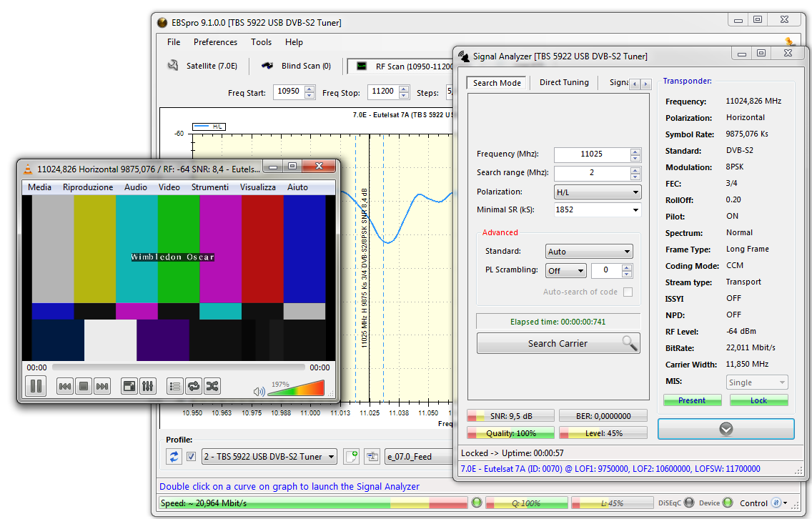Viewport: 812px width, 519px height.
Task: Increase Freq Start with its up arrow
Action: pyautogui.click(x=310, y=89)
